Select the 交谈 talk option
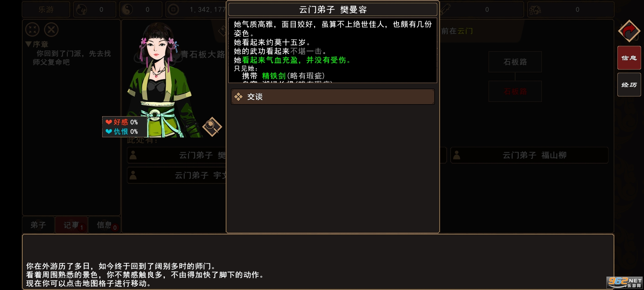This screenshot has width=644, height=290. click(333, 97)
